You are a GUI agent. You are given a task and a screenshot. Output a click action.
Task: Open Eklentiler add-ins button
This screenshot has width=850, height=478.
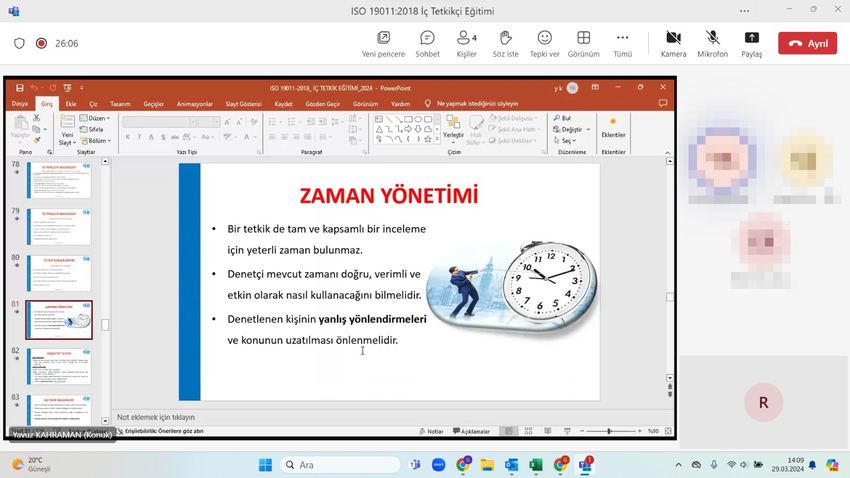613,128
